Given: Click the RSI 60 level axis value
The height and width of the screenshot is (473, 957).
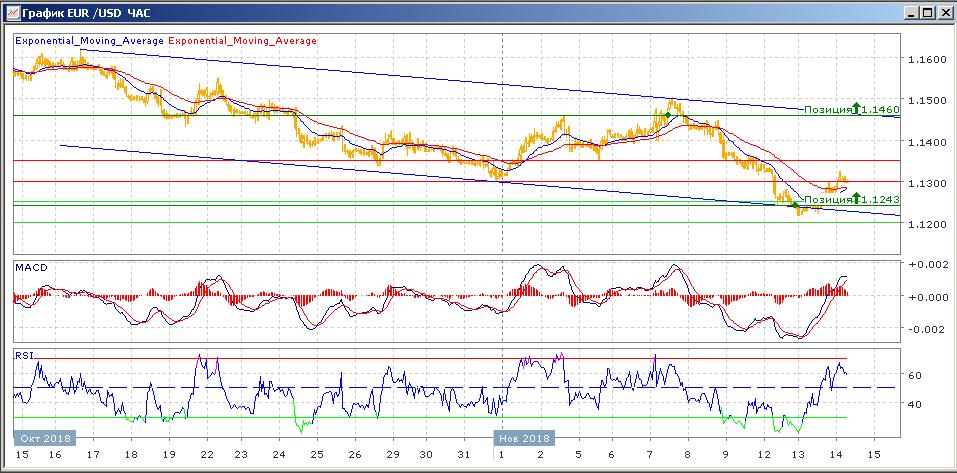Looking at the screenshot, I should tap(913, 375).
